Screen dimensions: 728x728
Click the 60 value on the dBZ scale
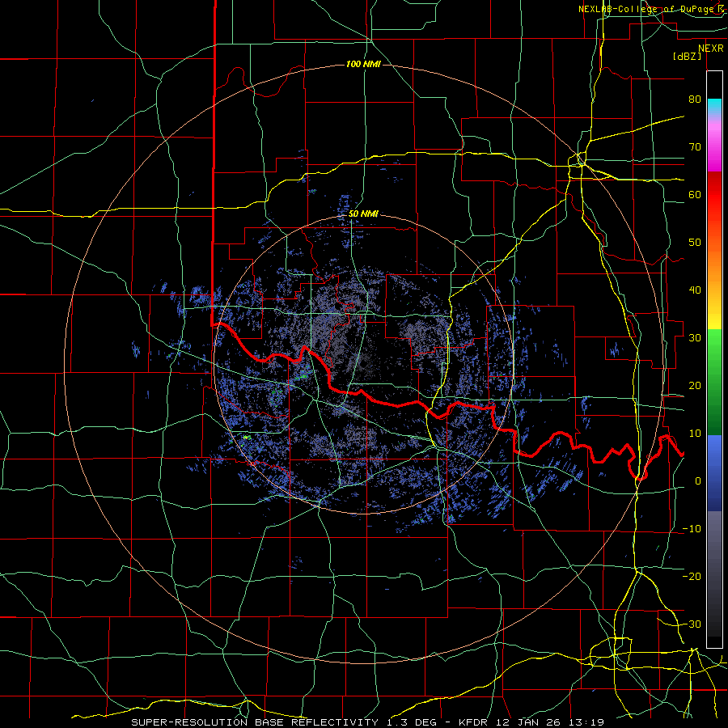695,194
